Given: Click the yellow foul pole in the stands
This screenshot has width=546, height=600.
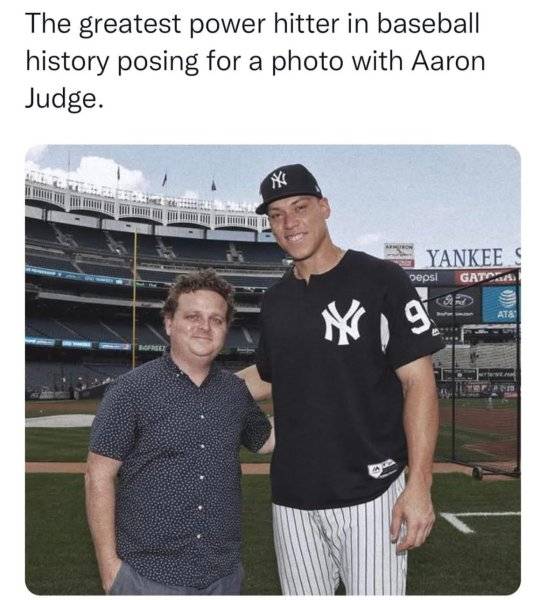Looking at the screenshot, I should point(134,298).
